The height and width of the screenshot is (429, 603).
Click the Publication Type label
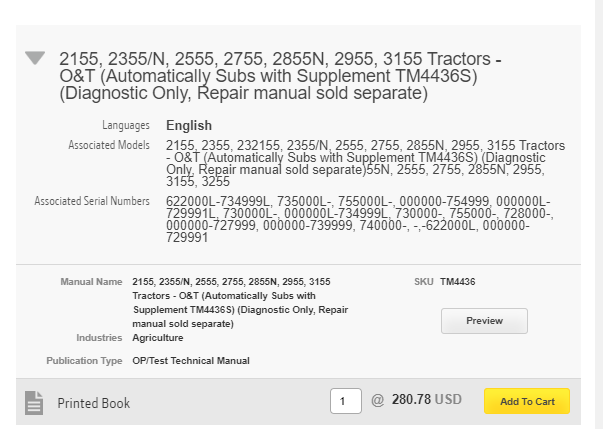pos(84,361)
